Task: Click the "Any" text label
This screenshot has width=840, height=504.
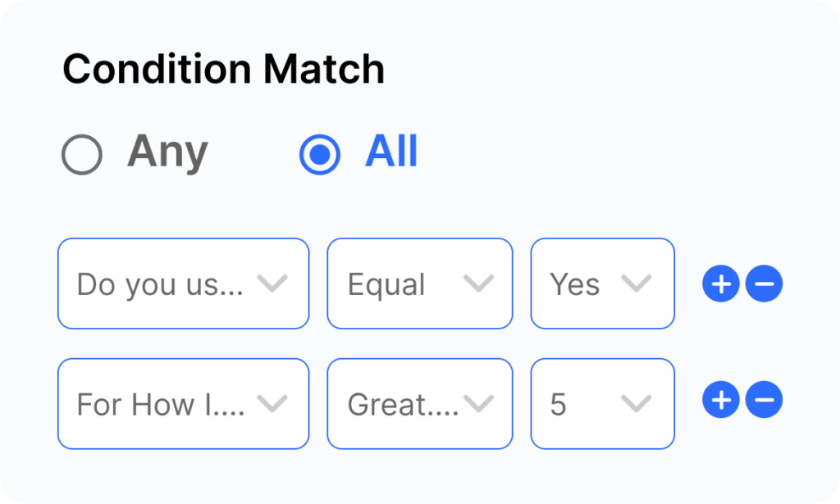Action: click(x=167, y=152)
